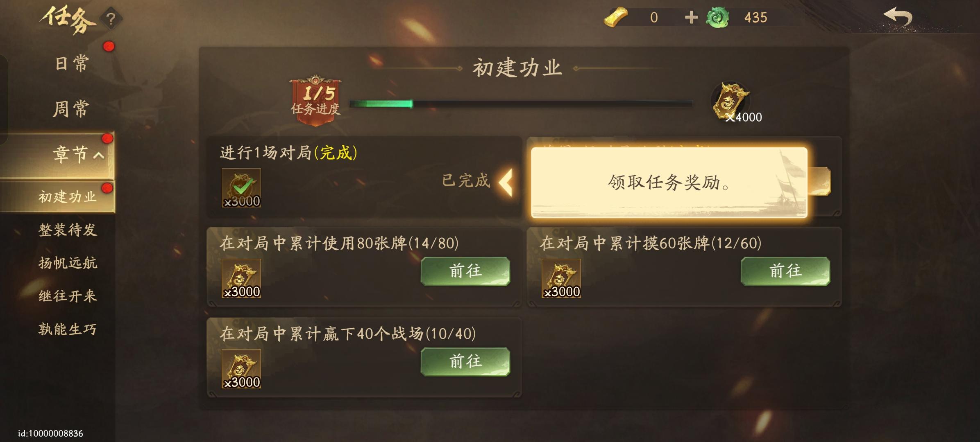Collapse the 章节 section chevron
Screen dimensions: 980x442
click(x=99, y=155)
